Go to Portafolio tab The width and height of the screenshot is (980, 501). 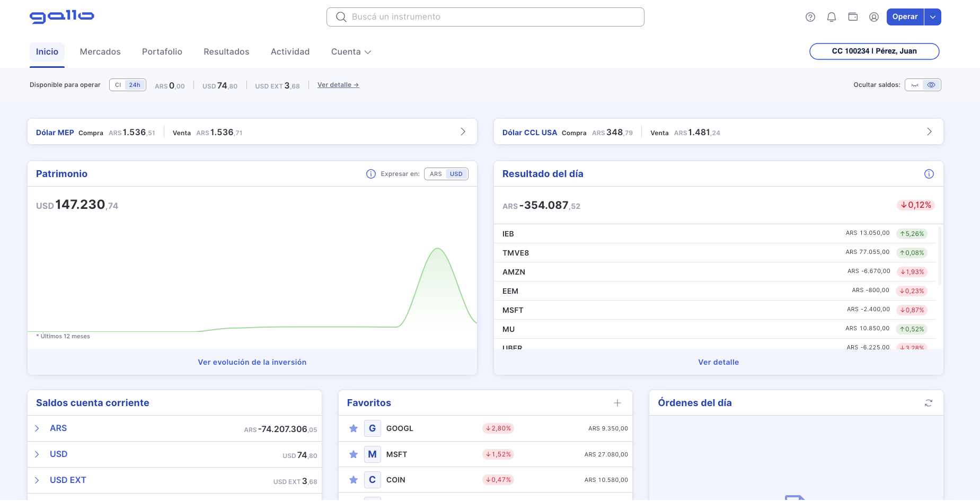pyautogui.click(x=162, y=52)
